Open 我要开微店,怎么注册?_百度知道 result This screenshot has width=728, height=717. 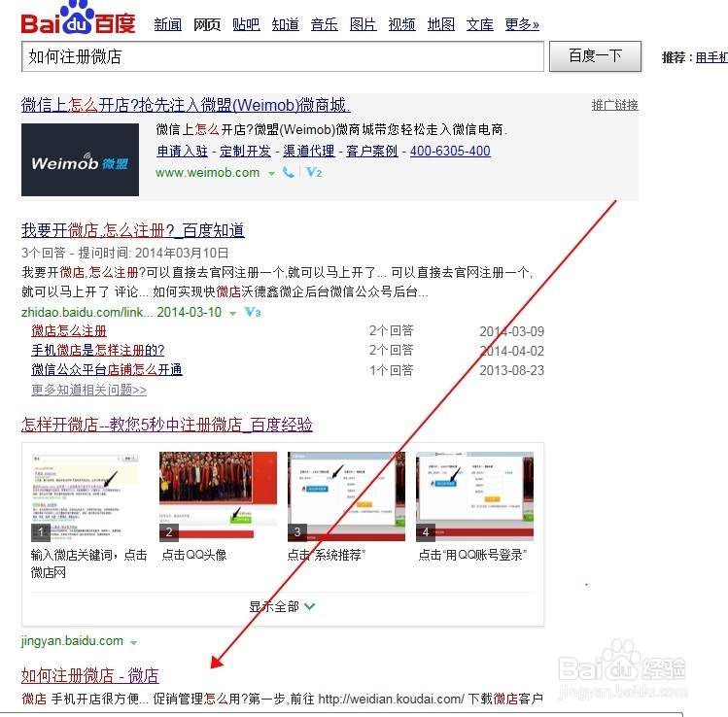133,230
